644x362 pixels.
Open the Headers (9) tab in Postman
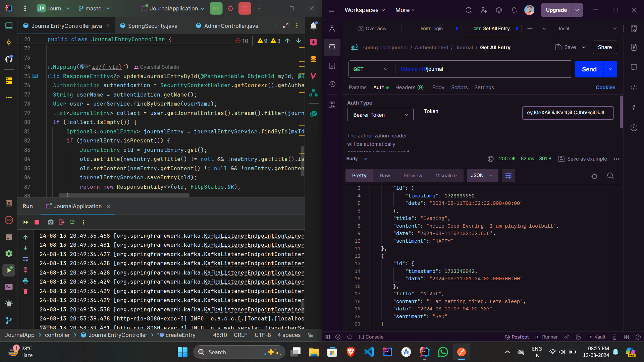click(x=409, y=87)
